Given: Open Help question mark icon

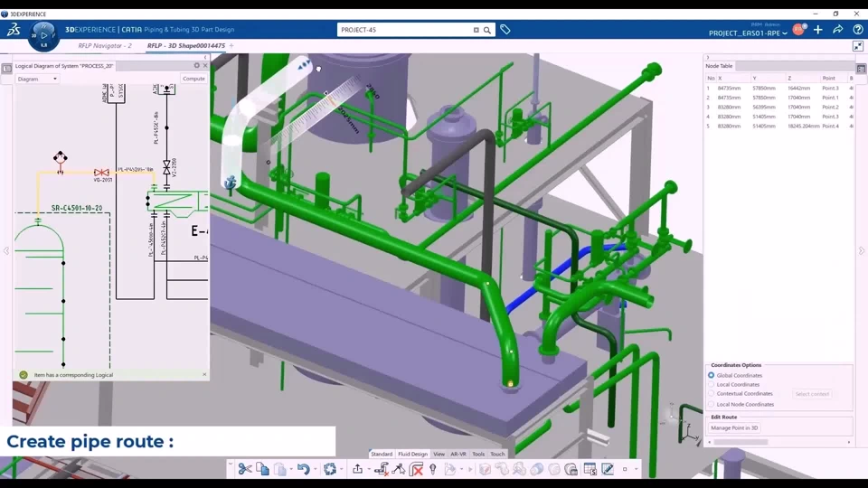Looking at the screenshot, I should (858, 30).
